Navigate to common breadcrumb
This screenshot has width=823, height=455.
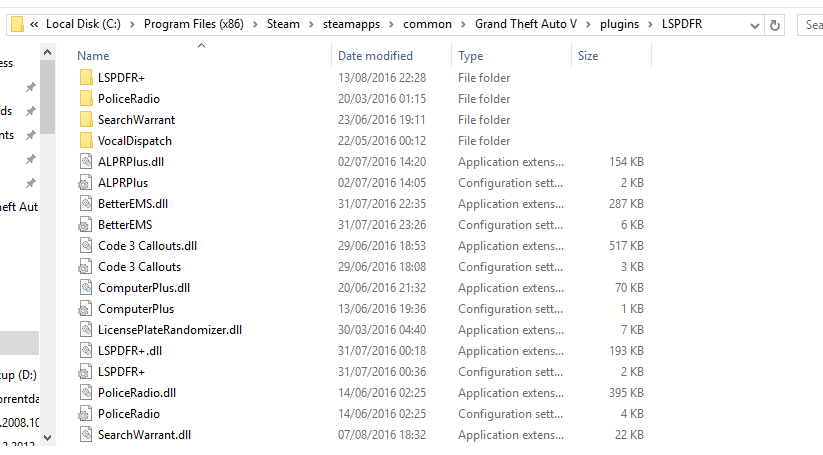tap(427, 24)
